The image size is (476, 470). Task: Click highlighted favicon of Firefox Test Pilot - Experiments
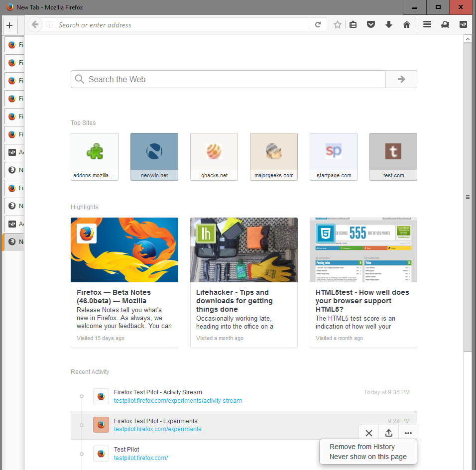(x=101, y=425)
